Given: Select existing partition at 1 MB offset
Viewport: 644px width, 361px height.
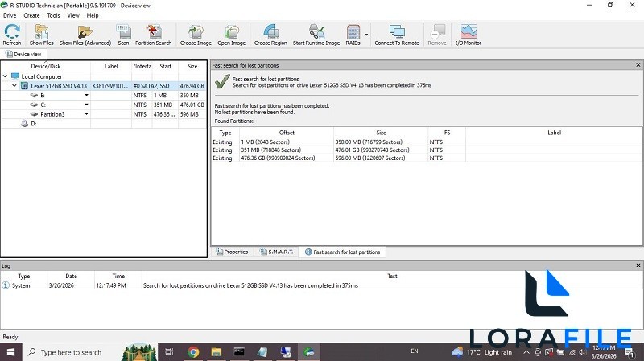Looking at the screenshot, I should click(427, 142).
